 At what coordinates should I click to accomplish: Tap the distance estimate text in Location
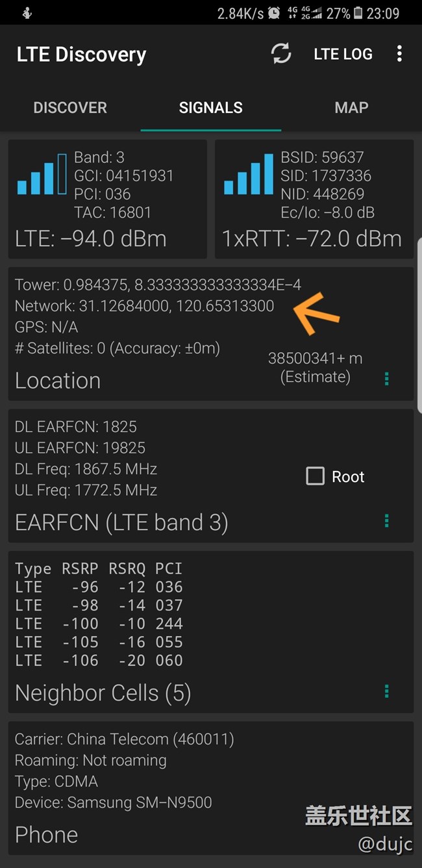(x=315, y=367)
